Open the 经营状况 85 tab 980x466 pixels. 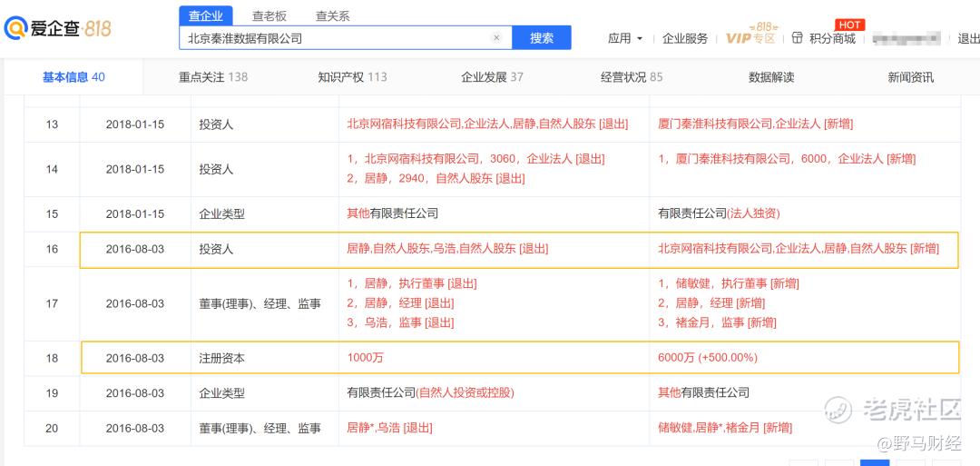(632, 77)
